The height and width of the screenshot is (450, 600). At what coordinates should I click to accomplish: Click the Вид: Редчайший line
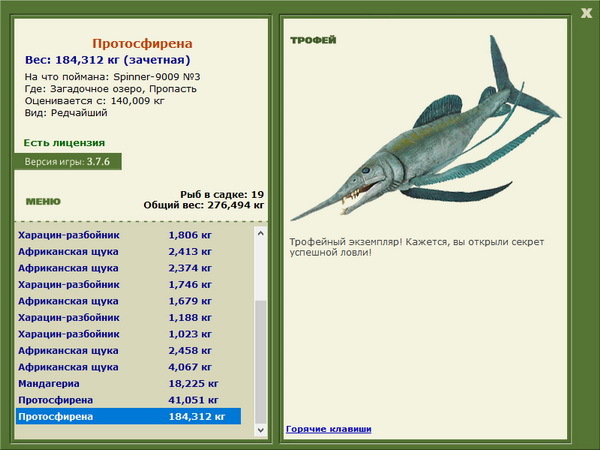coord(66,113)
